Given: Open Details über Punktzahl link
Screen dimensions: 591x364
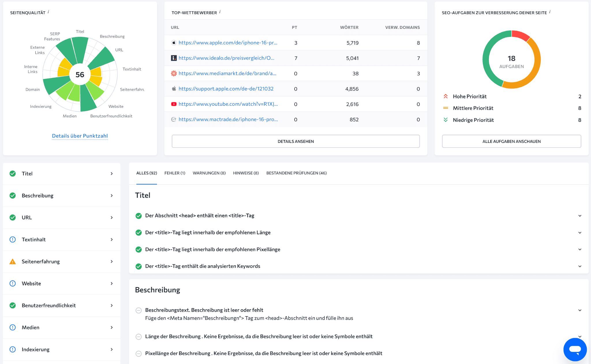Looking at the screenshot, I should (80, 136).
